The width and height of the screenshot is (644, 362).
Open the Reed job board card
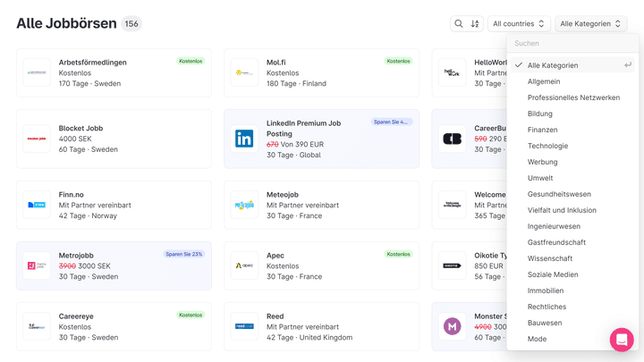click(x=322, y=327)
